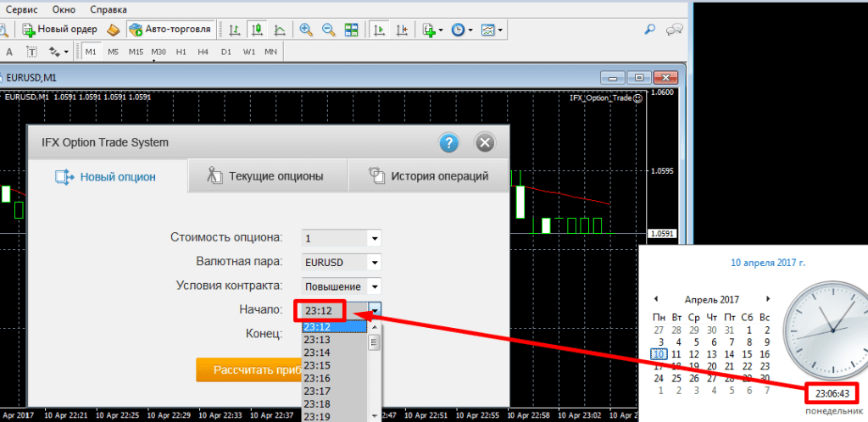Select the H1 timeframe
Screen dimensions: 868x422
pyautogui.click(x=181, y=52)
